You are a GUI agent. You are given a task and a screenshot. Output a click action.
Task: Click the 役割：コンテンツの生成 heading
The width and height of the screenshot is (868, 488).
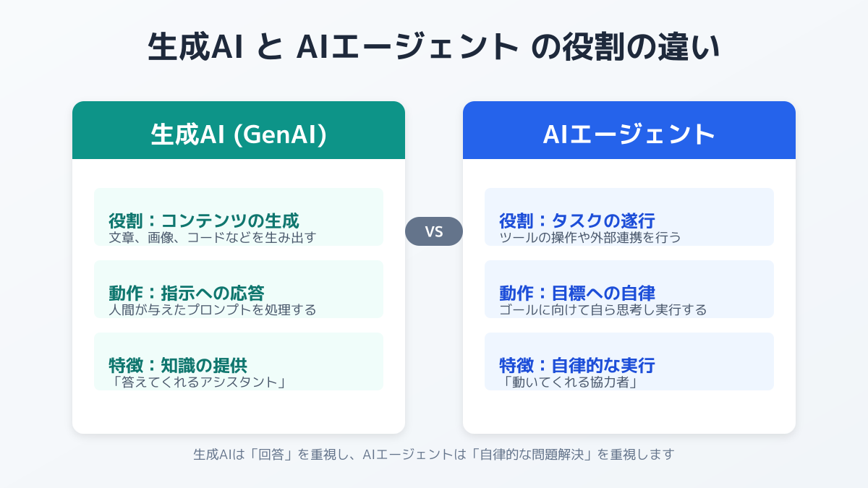coord(204,221)
